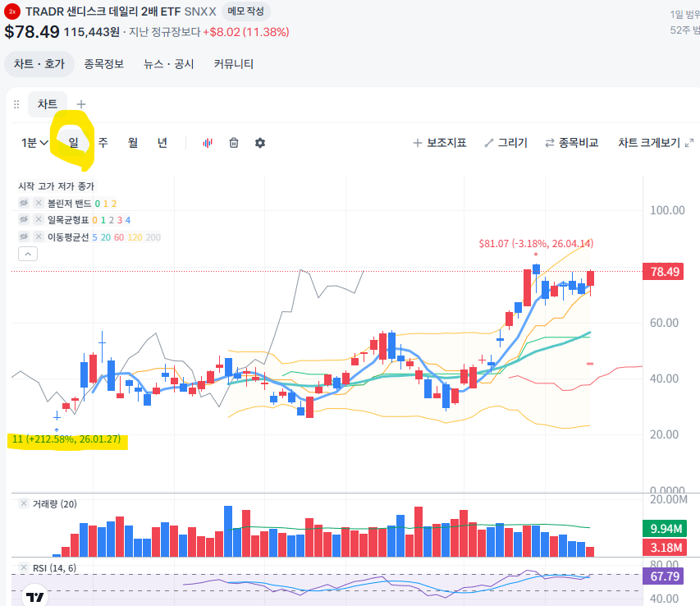Click 차트 크게보기 expand chart
700x606 pixels.
(x=656, y=143)
